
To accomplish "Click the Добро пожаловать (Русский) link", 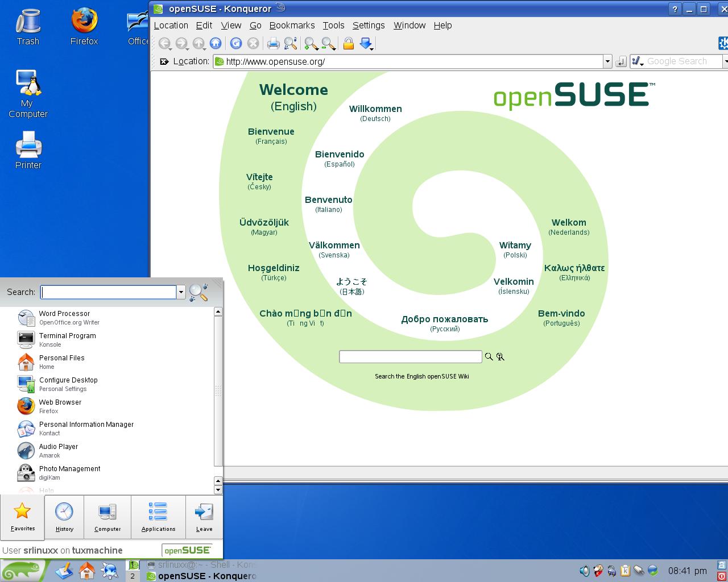I will point(445,323).
